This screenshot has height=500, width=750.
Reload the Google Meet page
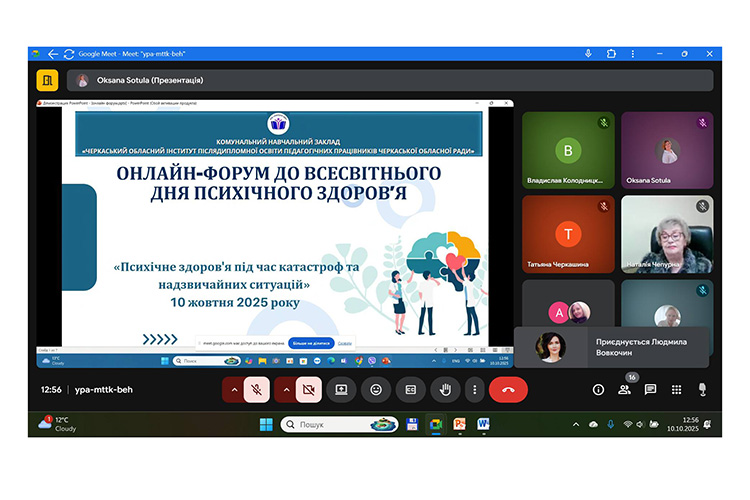pyautogui.click(x=69, y=54)
